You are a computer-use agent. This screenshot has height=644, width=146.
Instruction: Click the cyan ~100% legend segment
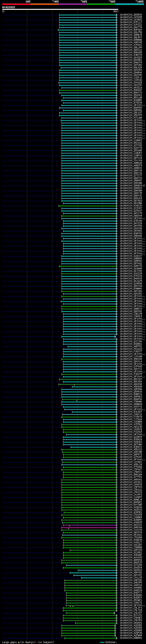point(130,4)
